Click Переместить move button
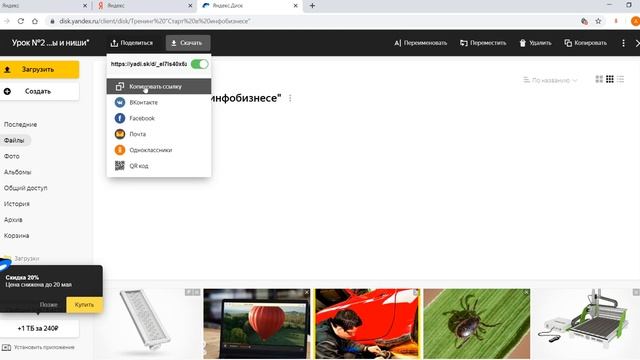 tap(483, 43)
